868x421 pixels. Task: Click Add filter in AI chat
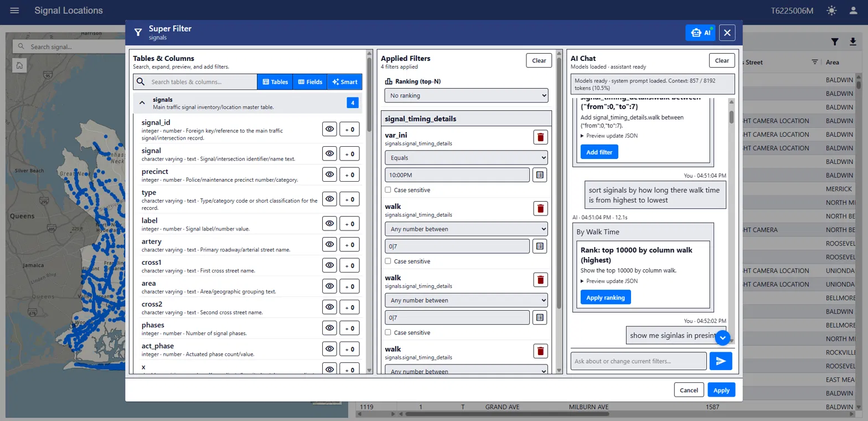[x=599, y=152]
